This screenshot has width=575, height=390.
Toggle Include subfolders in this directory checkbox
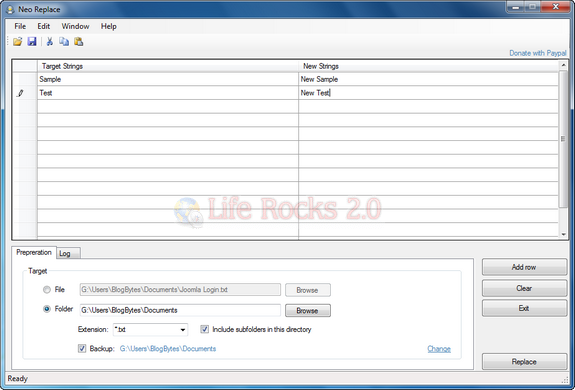pos(204,329)
